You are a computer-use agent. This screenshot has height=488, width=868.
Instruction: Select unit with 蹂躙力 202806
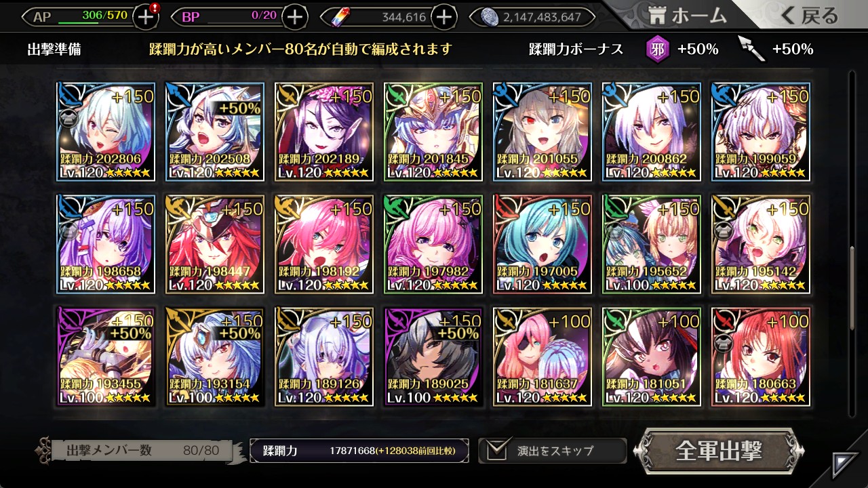(105, 131)
